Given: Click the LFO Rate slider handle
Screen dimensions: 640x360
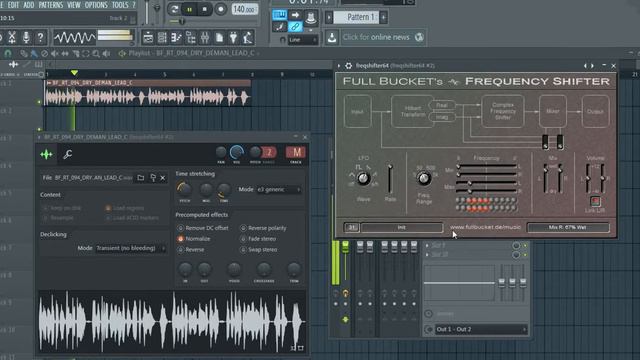Looking at the screenshot, I should [390, 167].
